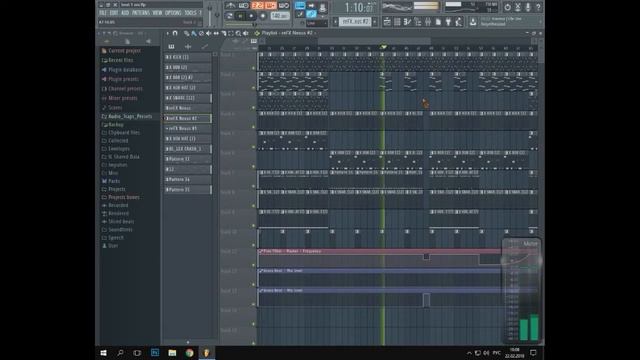
Task: Click the microphone icon in the top right
Action: [528, 7]
